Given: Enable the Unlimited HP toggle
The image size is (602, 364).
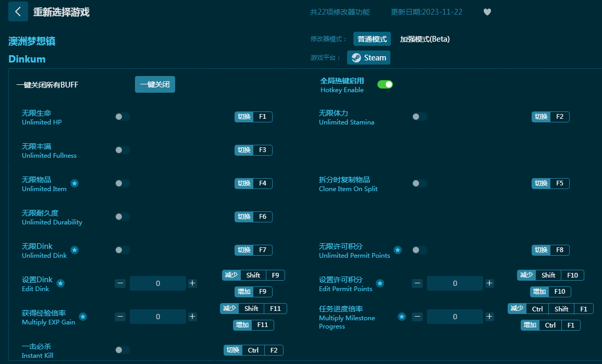Looking at the screenshot, I should tap(122, 117).
